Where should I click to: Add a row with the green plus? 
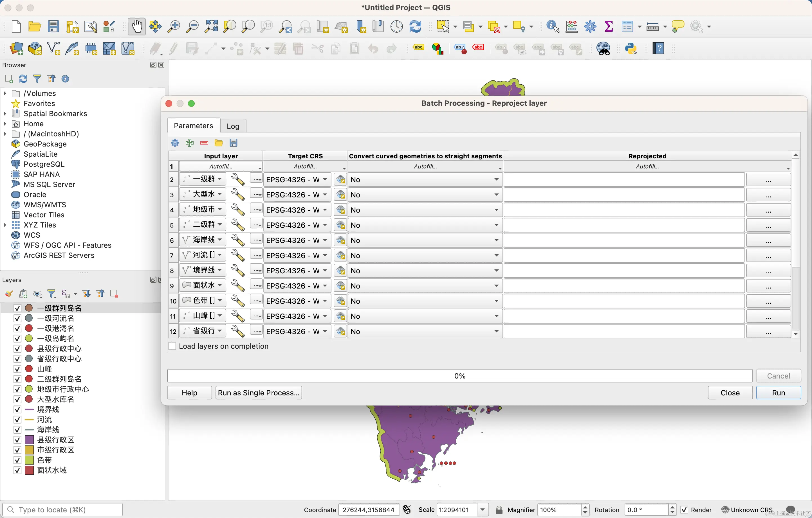pos(190,143)
